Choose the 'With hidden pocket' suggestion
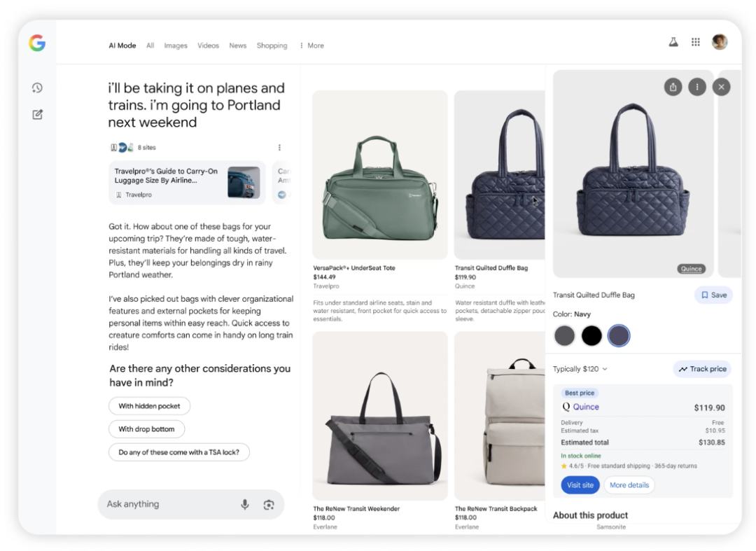This screenshot has width=756, height=551. (150, 406)
